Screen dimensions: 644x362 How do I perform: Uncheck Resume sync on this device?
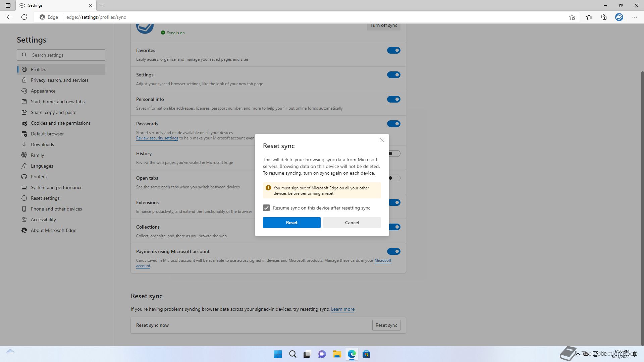[x=266, y=208]
